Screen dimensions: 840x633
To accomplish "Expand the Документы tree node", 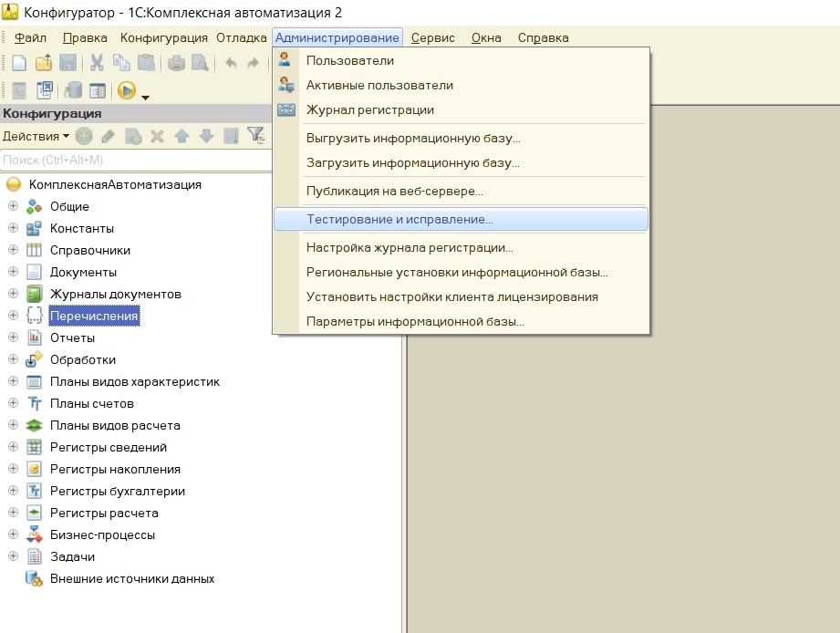I will (14, 272).
